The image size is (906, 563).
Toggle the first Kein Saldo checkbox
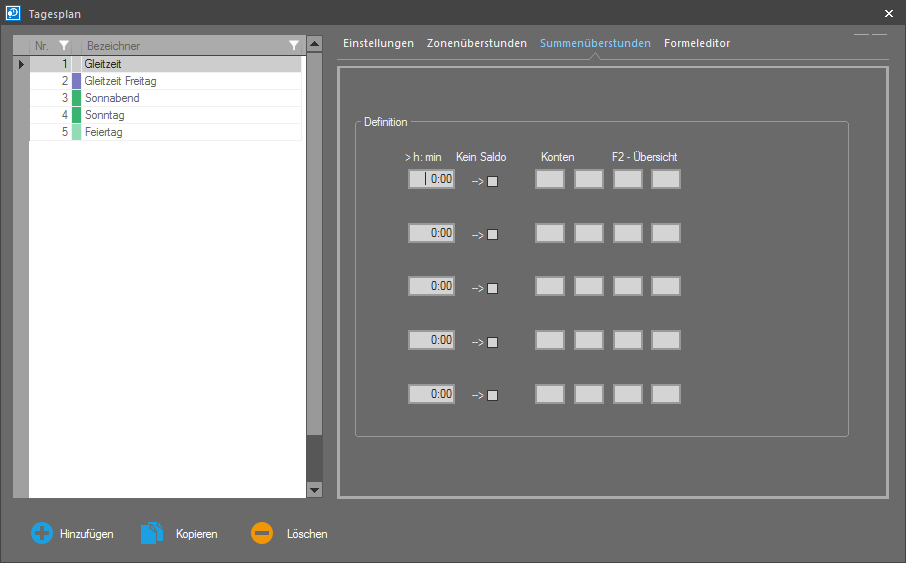coord(492,181)
